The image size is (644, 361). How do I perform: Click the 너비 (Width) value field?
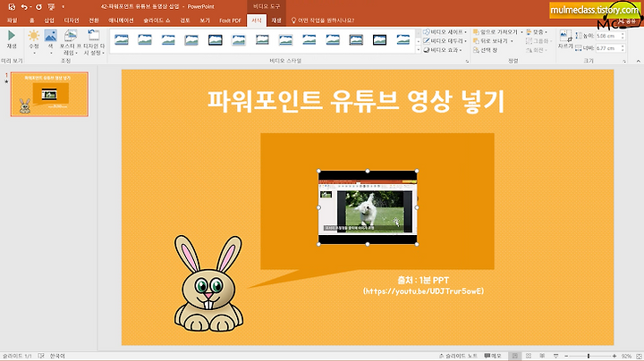608,48
